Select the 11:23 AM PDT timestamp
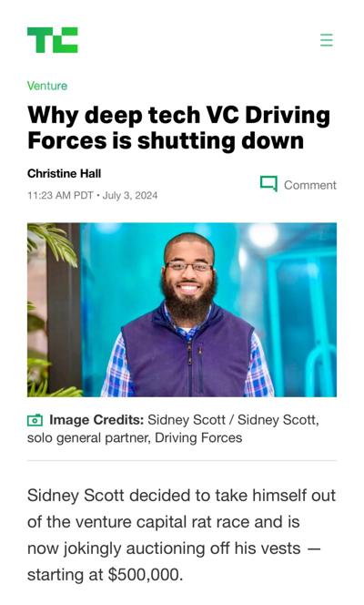 pyautogui.click(x=60, y=195)
